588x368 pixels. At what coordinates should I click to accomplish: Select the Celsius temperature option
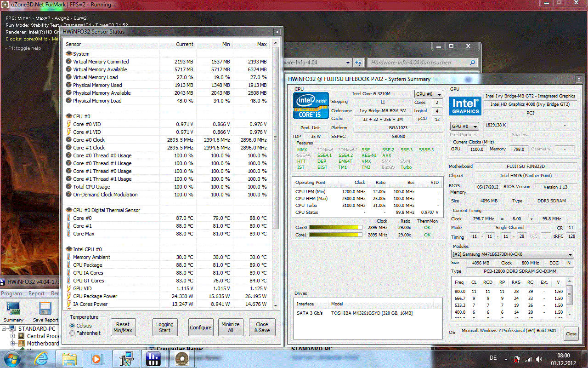[72, 326]
